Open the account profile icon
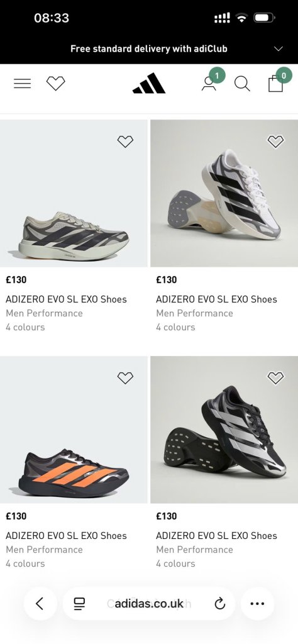 coord(209,84)
